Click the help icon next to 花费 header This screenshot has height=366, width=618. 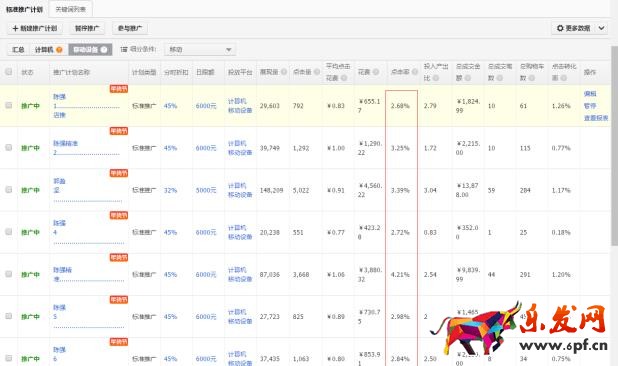(376, 72)
